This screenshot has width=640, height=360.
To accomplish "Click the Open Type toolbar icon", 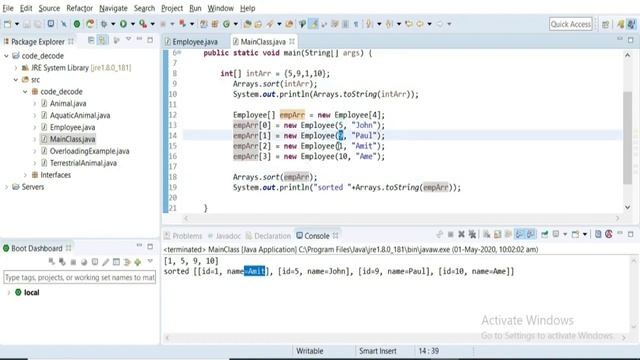I will point(247,24).
